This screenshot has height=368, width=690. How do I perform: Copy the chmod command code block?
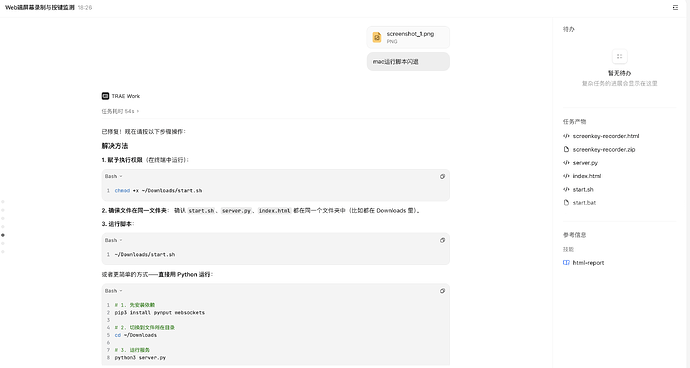[x=442, y=177]
